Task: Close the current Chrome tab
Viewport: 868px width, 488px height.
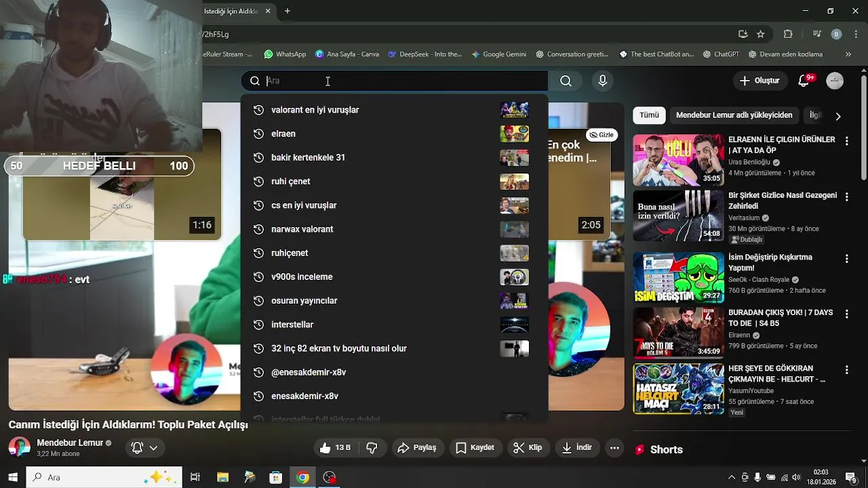Action: coord(268,11)
